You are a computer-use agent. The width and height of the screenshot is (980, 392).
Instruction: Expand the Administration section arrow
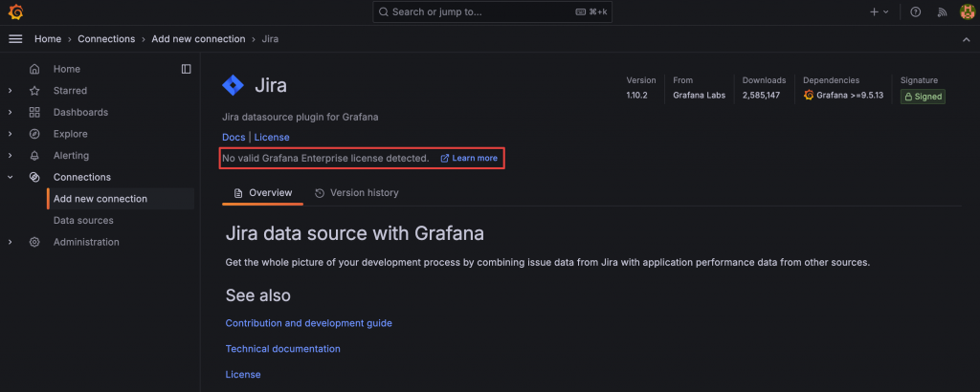tap(10, 242)
